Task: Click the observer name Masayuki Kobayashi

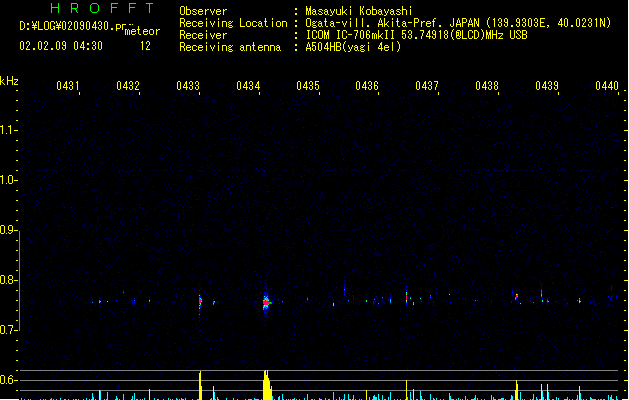Action: tap(359, 11)
